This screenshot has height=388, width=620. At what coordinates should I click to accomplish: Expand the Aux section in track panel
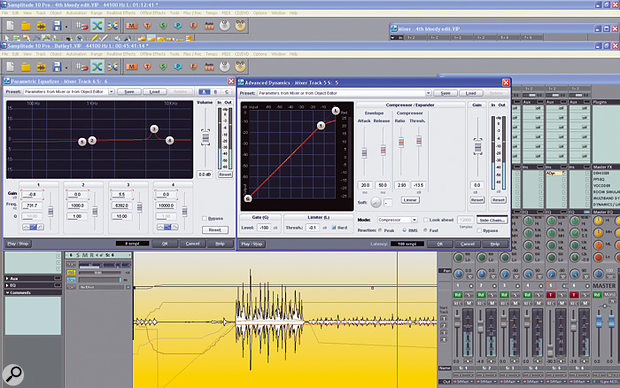tap(7, 278)
